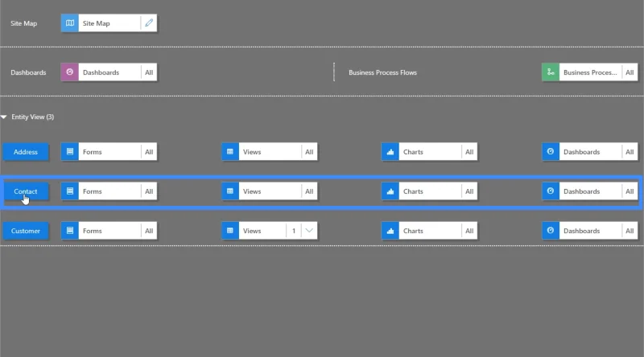The width and height of the screenshot is (644, 357).
Task: Click the count 1 on Customer Views
Action: (294, 231)
